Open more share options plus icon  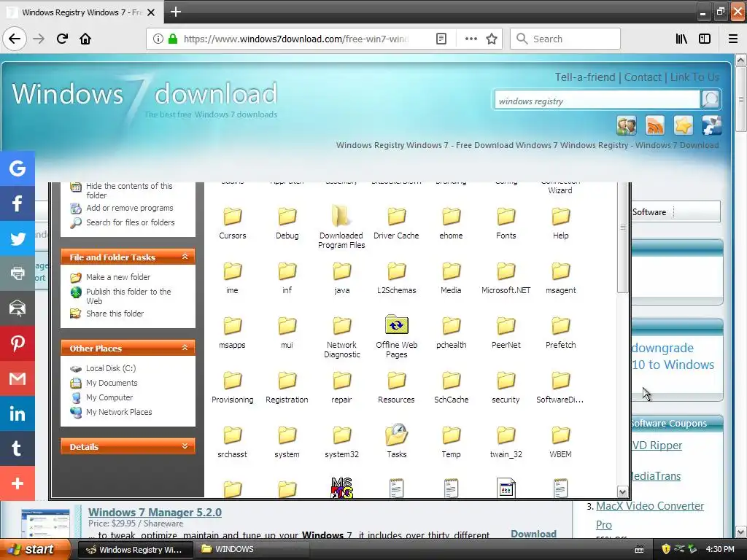point(18,483)
